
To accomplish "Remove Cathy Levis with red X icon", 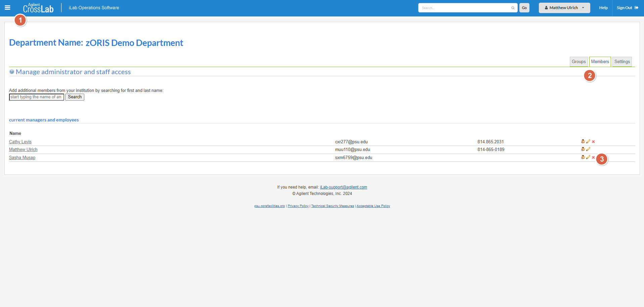I will [593, 142].
